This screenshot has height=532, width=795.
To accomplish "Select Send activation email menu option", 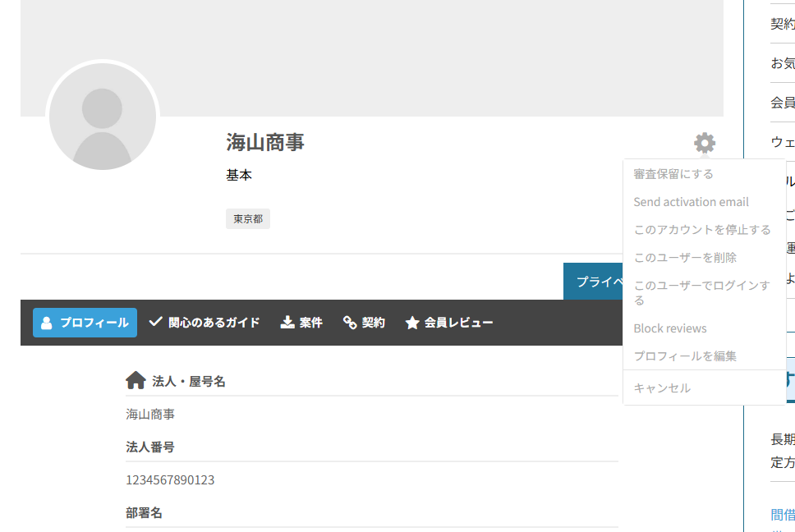I will coord(691,202).
